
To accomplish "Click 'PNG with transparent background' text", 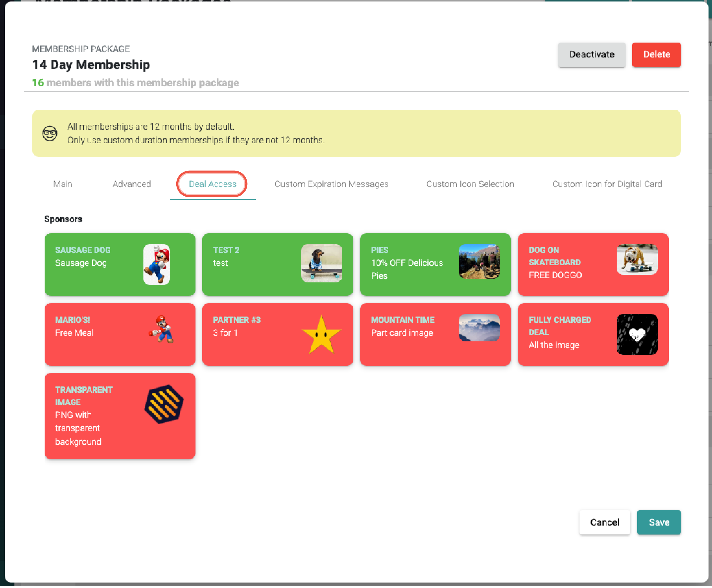I will [x=78, y=428].
